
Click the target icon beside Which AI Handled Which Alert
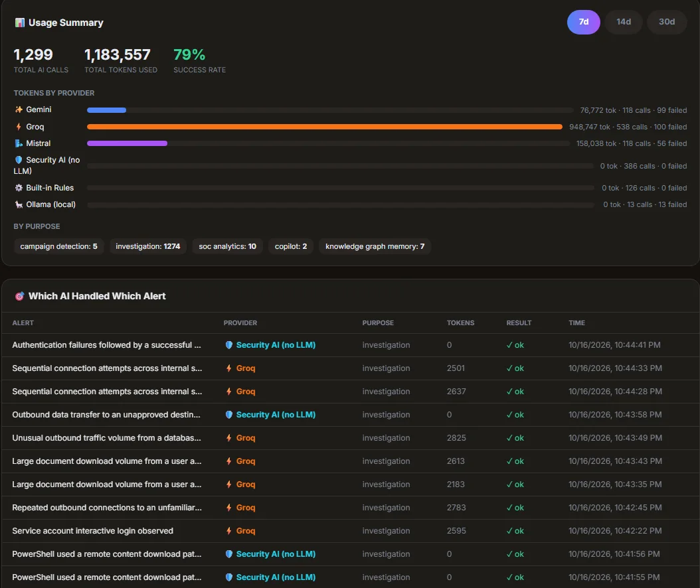coord(20,296)
